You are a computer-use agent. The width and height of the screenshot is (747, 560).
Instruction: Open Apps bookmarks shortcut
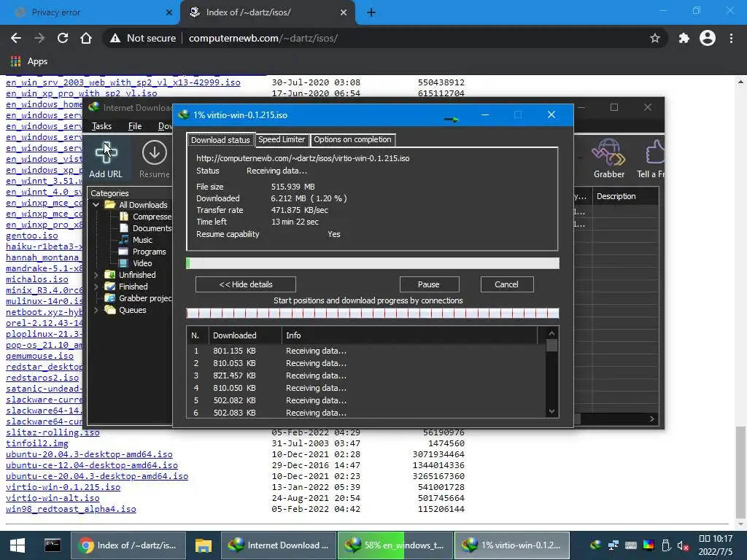(x=29, y=61)
